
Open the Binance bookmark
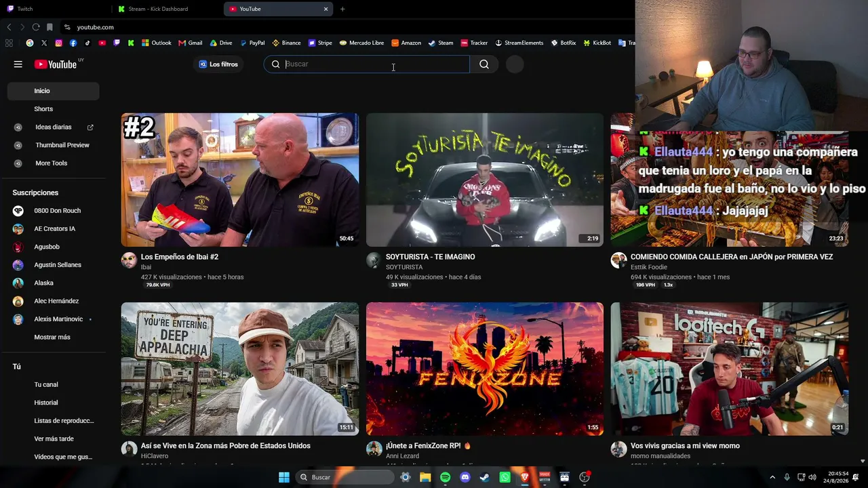coord(286,43)
